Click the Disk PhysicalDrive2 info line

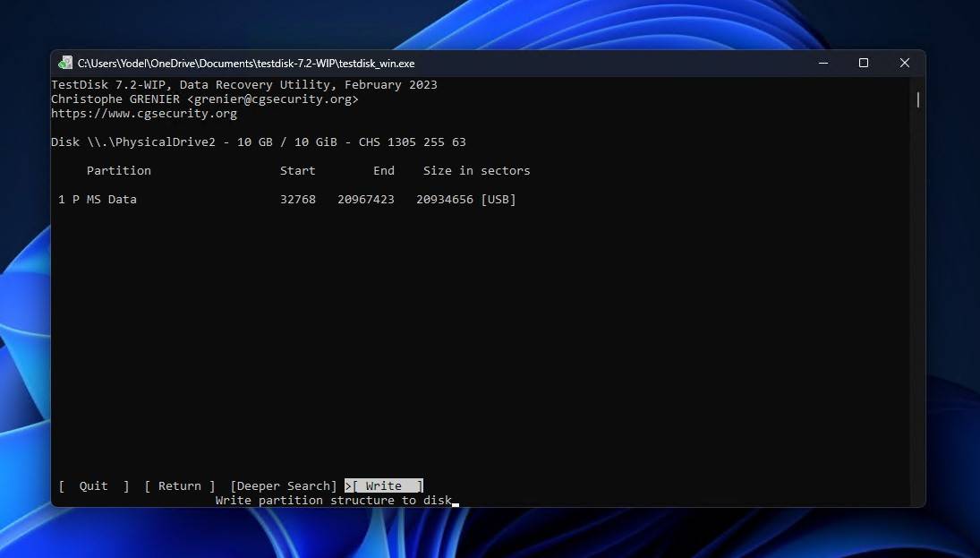pyautogui.click(x=258, y=142)
